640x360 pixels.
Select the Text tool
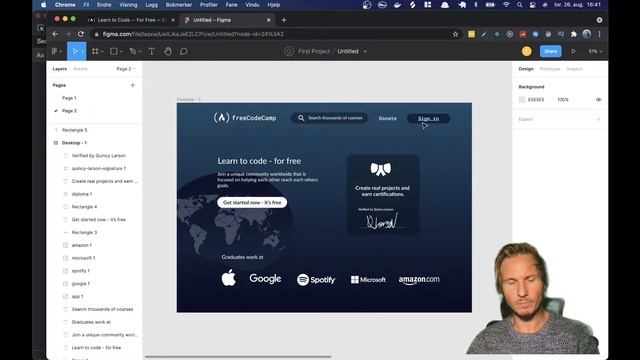[x=151, y=51]
